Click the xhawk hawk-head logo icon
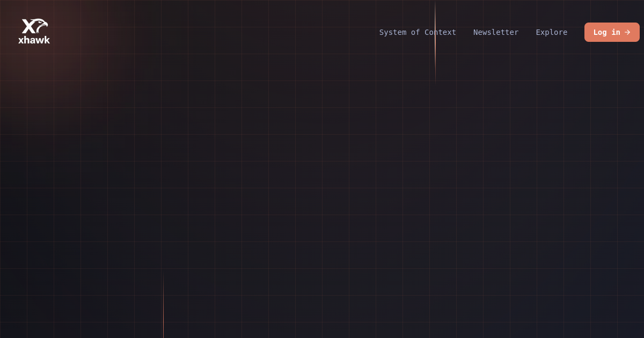The width and height of the screenshot is (644, 338). pyautogui.click(x=41, y=25)
